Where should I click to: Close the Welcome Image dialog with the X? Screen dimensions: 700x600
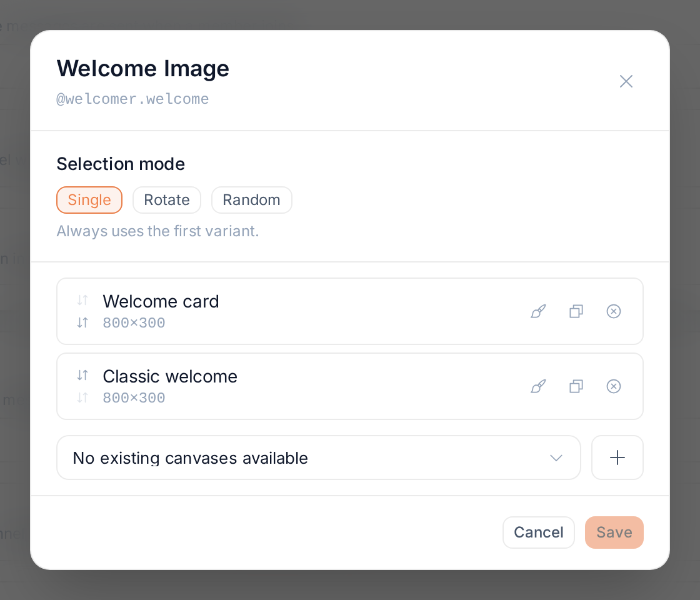point(626,81)
